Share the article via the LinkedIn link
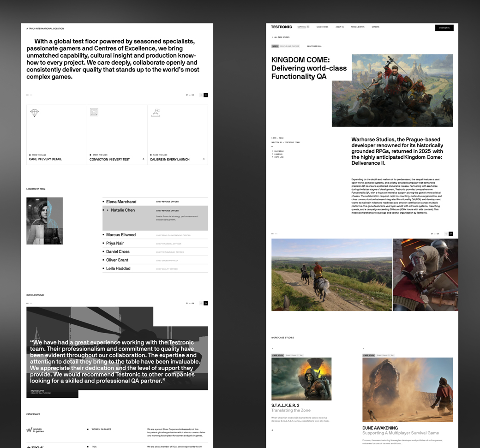 click(277, 154)
